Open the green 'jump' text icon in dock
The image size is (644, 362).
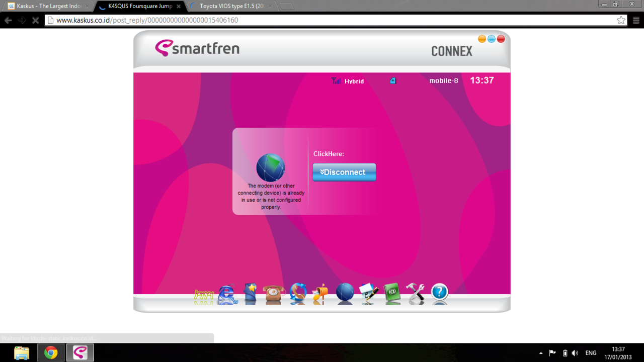click(x=203, y=295)
